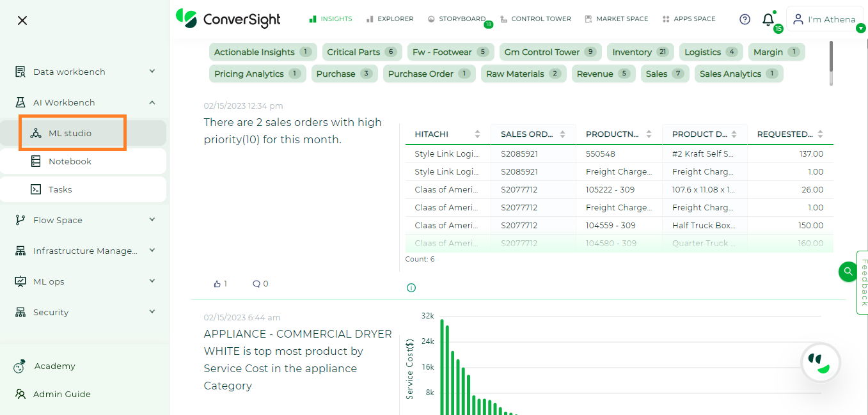Like the sales orders insight thumbs-up

[x=217, y=284]
